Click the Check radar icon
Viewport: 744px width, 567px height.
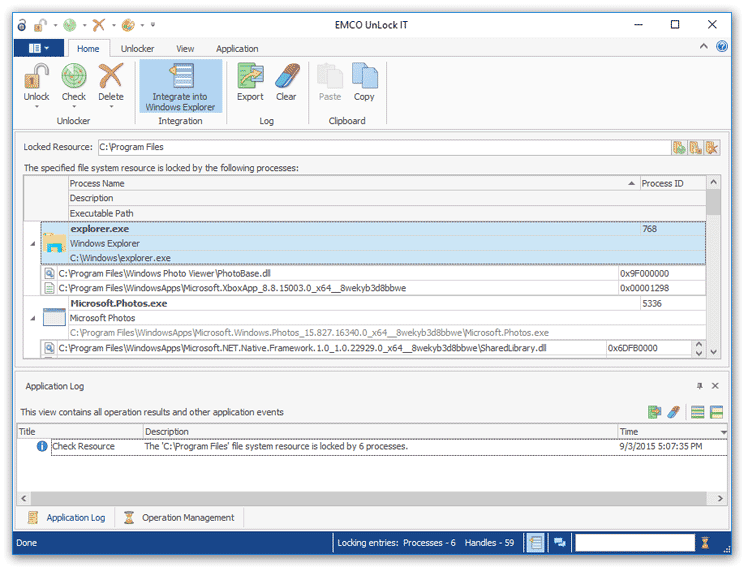coord(74,76)
